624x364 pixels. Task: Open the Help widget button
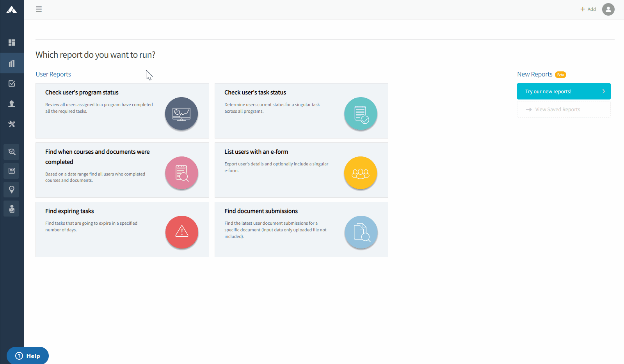tap(28, 356)
